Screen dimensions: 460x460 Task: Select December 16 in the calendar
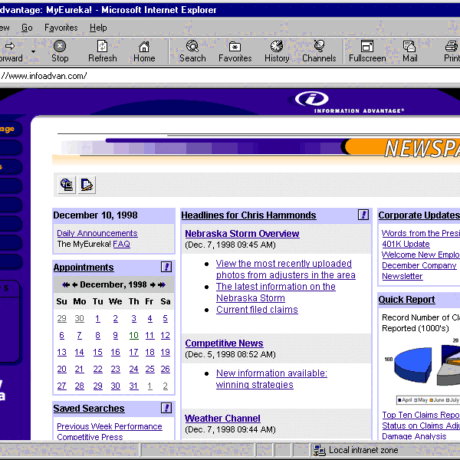[x=115, y=352]
